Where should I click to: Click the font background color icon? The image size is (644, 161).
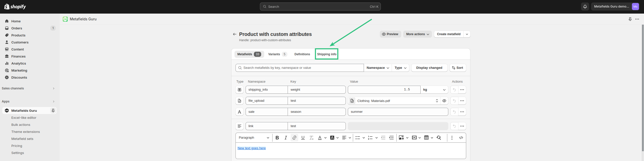tap(332, 138)
